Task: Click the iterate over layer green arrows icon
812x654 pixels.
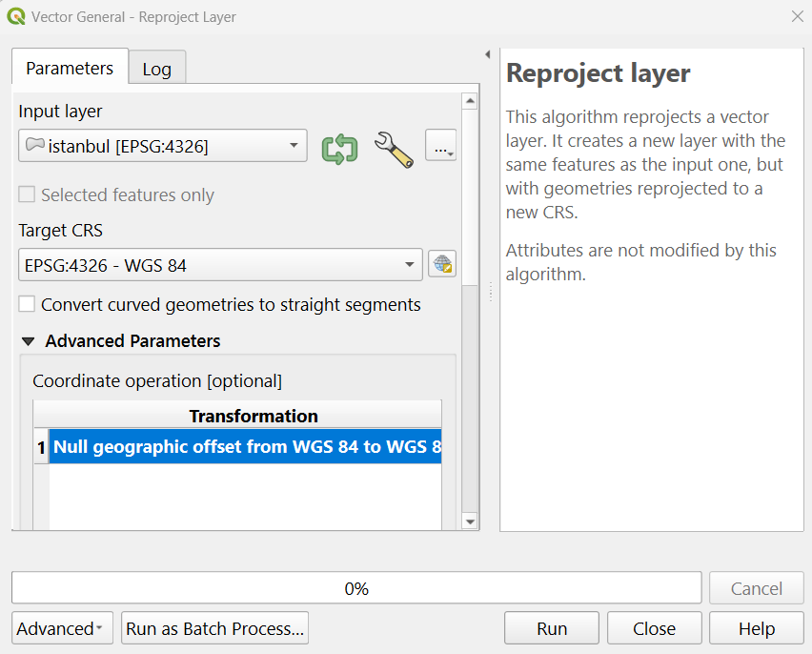Action: [x=339, y=148]
